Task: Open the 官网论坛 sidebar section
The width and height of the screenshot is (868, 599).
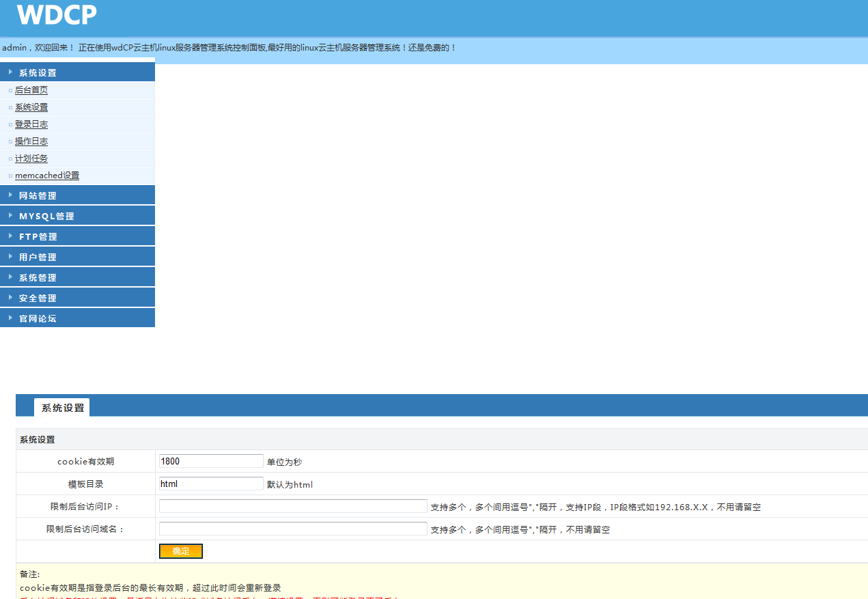Action: click(x=38, y=319)
